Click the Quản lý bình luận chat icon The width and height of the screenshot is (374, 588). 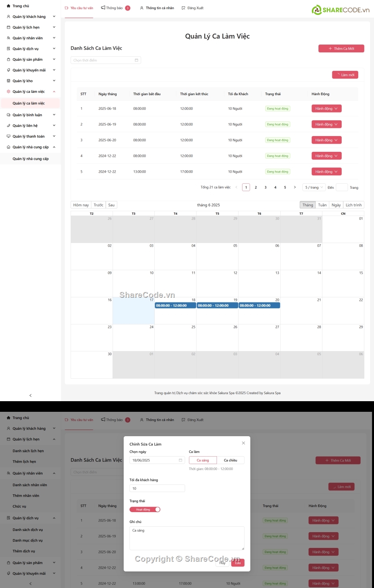[9, 115]
